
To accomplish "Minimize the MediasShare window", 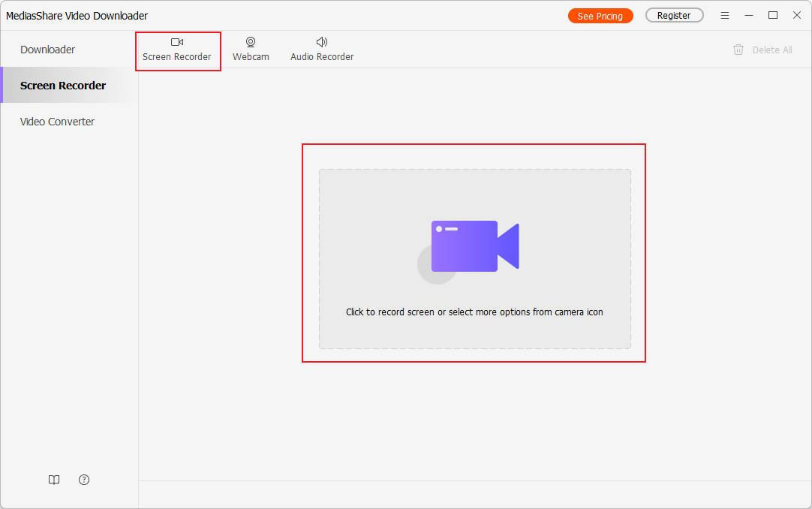I will point(748,16).
